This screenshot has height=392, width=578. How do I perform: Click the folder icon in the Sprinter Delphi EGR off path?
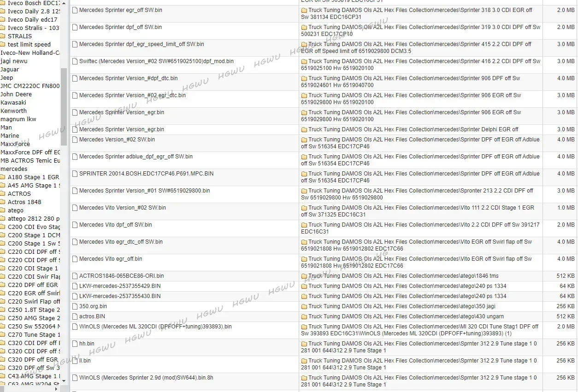coord(304,129)
